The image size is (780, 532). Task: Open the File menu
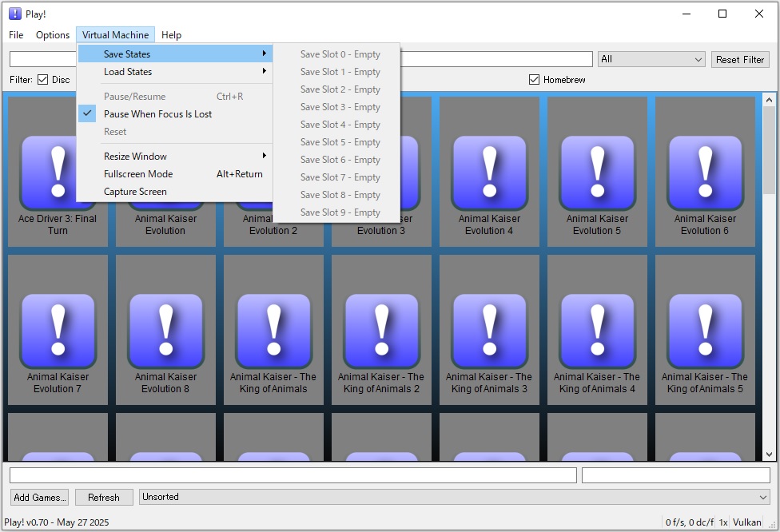coord(16,35)
